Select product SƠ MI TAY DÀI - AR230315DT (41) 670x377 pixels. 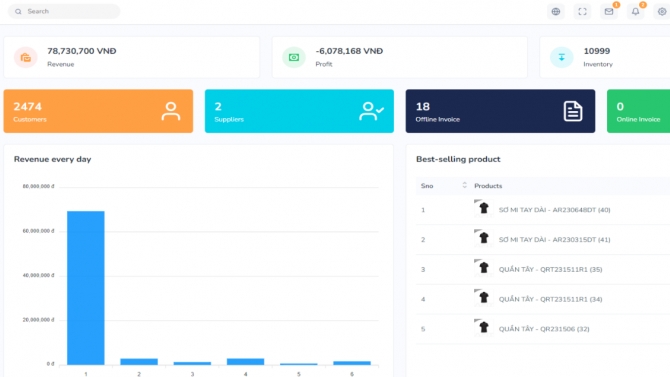pos(555,240)
